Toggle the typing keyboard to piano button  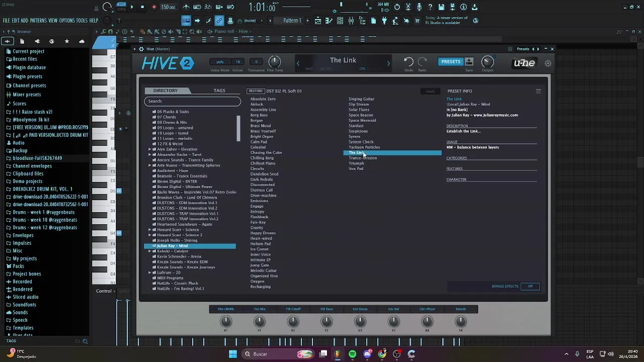[186, 21]
